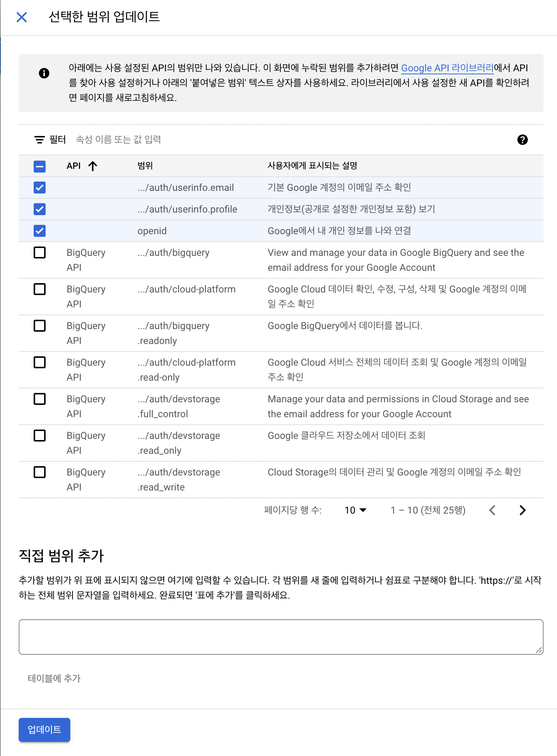Click the 업데이트 button
557x756 pixels.
pyautogui.click(x=44, y=729)
